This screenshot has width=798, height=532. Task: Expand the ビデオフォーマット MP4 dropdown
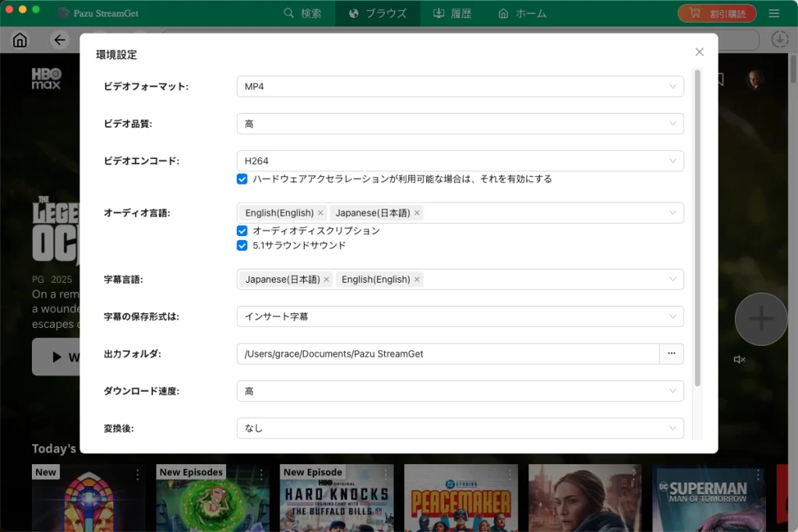point(460,86)
